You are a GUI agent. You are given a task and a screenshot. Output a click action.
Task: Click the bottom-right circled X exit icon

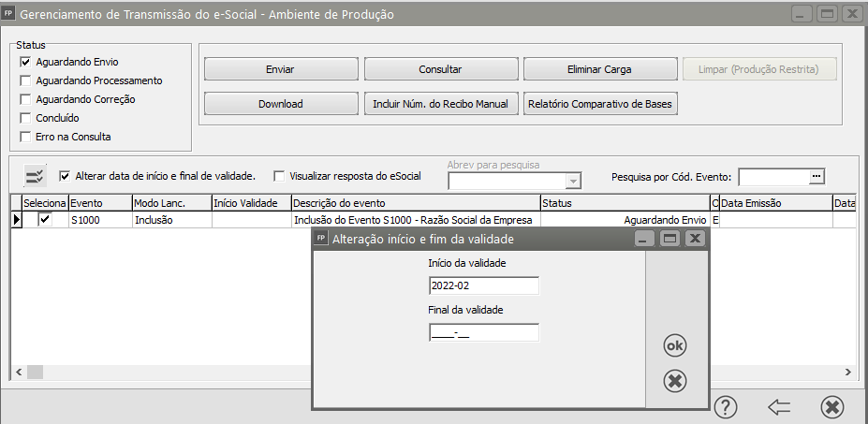tap(831, 407)
